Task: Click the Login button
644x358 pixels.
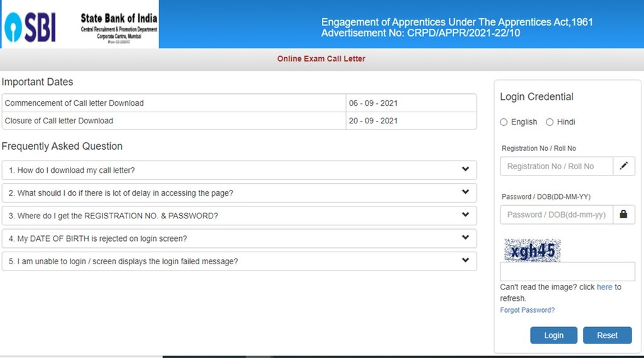Action: 553,335
